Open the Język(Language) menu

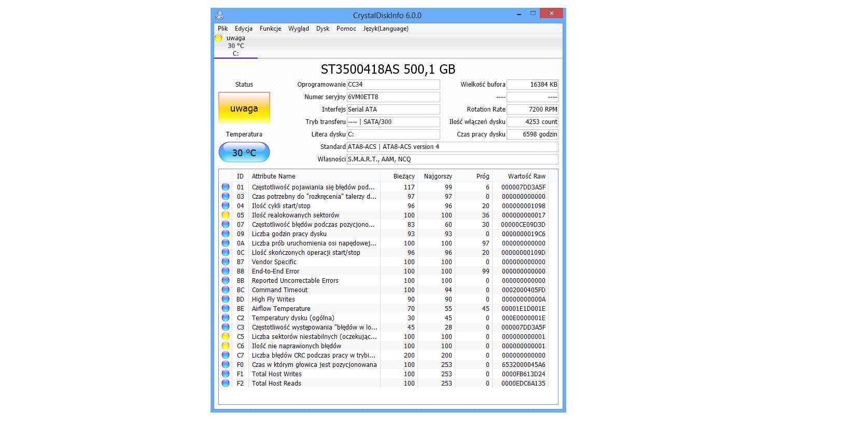386,29
